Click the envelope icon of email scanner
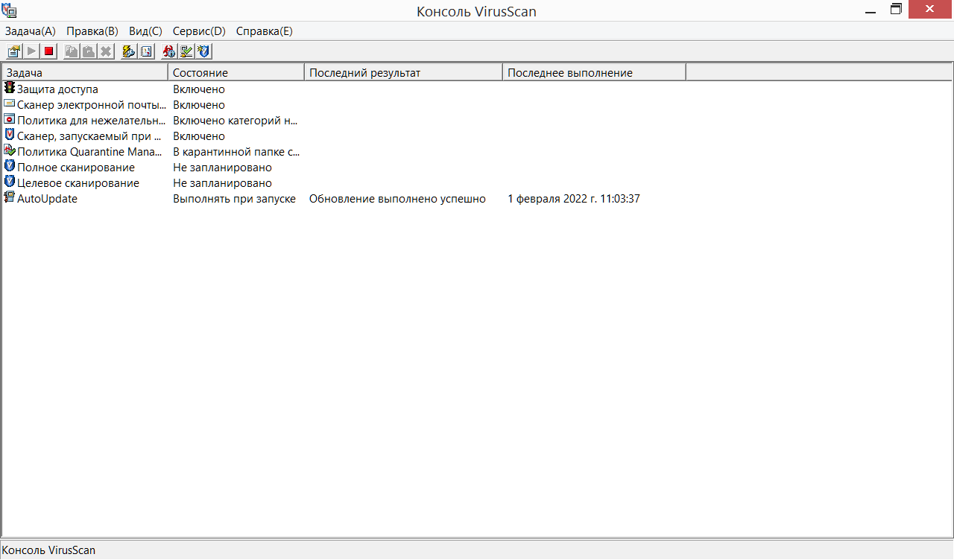The width and height of the screenshot is (954, 560). pyautogui.click(x=10, y=104)
